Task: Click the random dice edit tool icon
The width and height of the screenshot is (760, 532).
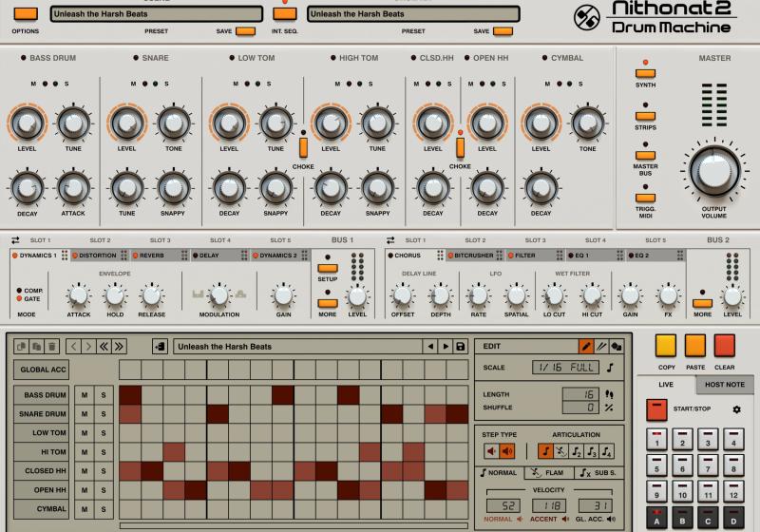Action: (x=616, y=347)
